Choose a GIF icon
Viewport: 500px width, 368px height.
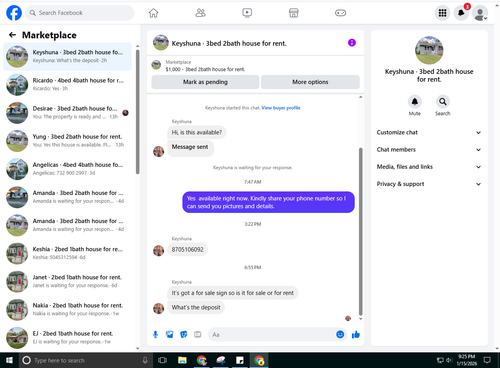[198, 334]
